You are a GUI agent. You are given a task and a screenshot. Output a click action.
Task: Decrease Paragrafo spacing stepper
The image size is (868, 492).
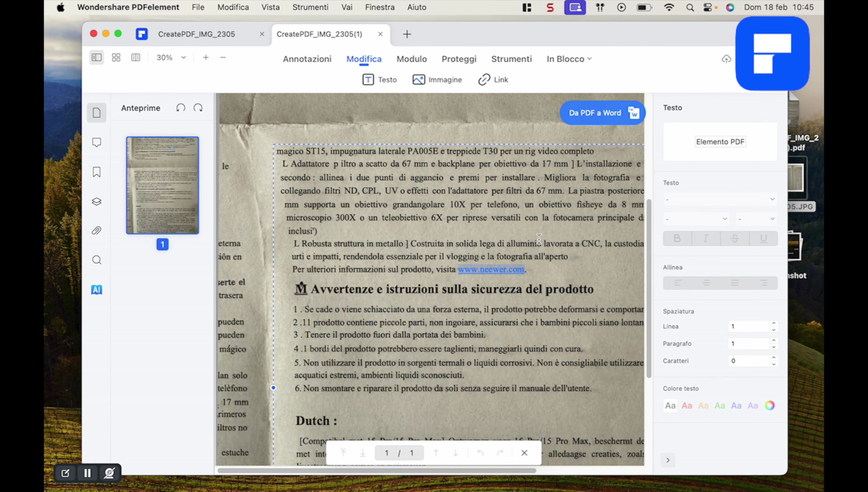[774, 347]
